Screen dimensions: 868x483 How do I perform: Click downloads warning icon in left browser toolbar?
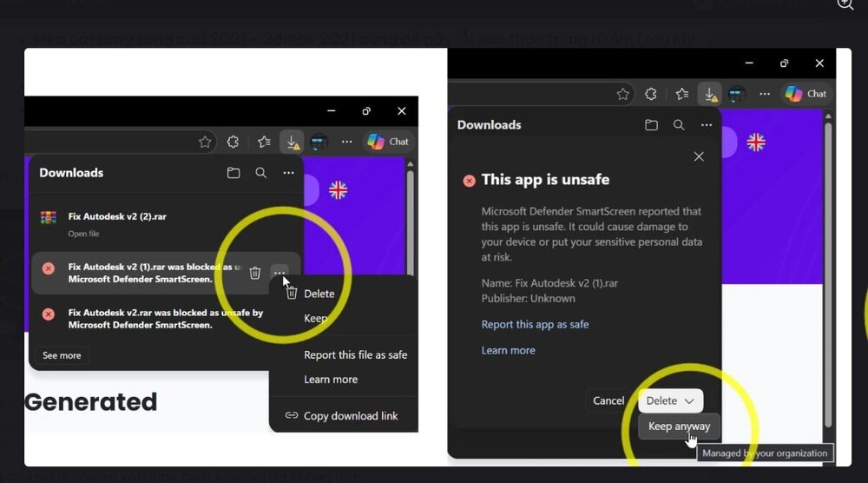pos(292,142)
